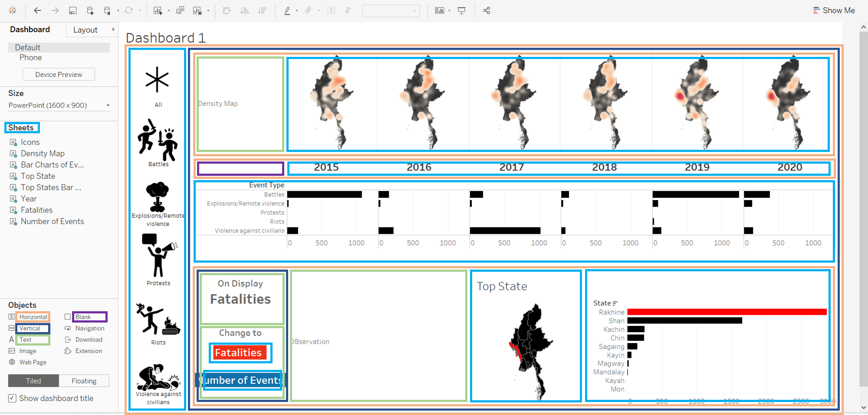Open the Clear Sheet dropdown arrow
Image resolution: width=868 pixels, height=415 pixels.
(208, 10)
